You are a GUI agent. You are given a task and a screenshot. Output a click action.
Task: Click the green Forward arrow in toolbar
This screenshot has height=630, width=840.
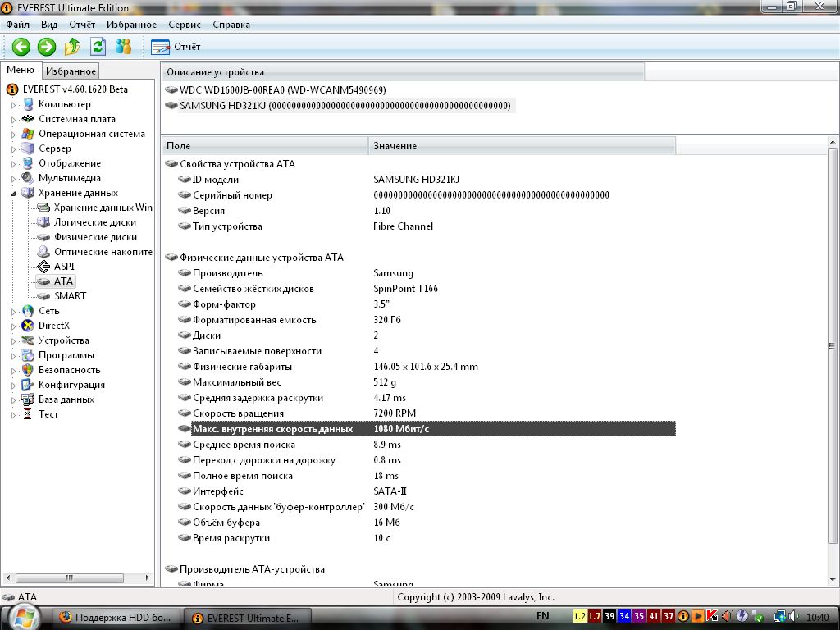pos(47,47)
